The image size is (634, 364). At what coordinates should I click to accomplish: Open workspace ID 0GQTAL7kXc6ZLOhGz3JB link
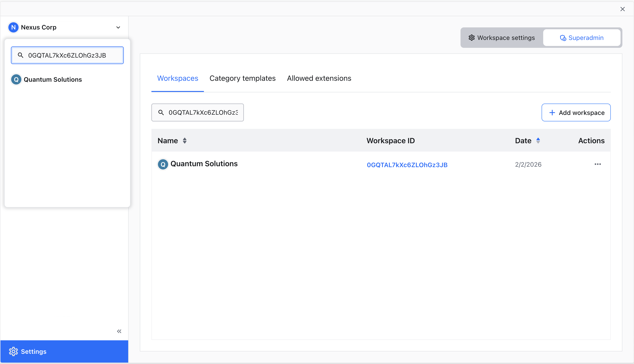(x=407, y=165)
